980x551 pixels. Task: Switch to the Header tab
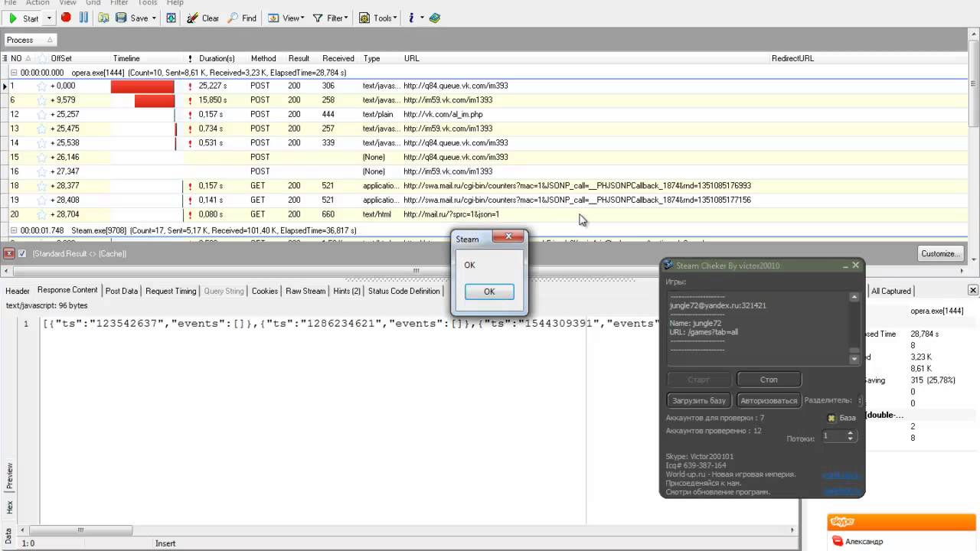pyautogui.click(x=18, y=291)
